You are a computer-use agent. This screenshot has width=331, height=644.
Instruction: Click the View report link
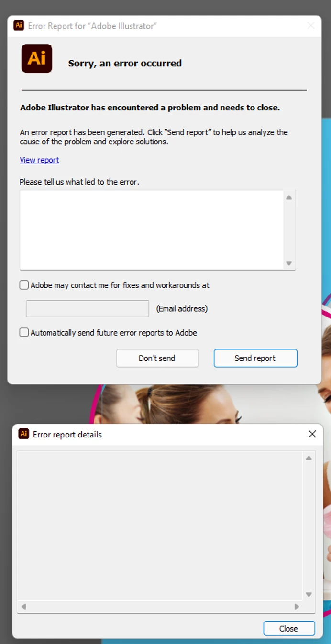[x=39, y=160]
